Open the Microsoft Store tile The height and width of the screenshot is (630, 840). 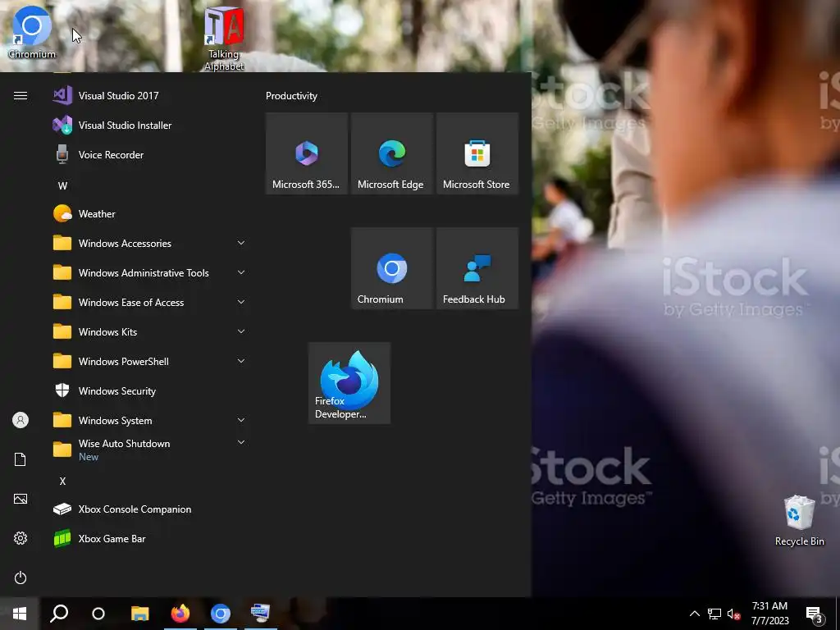477,153
